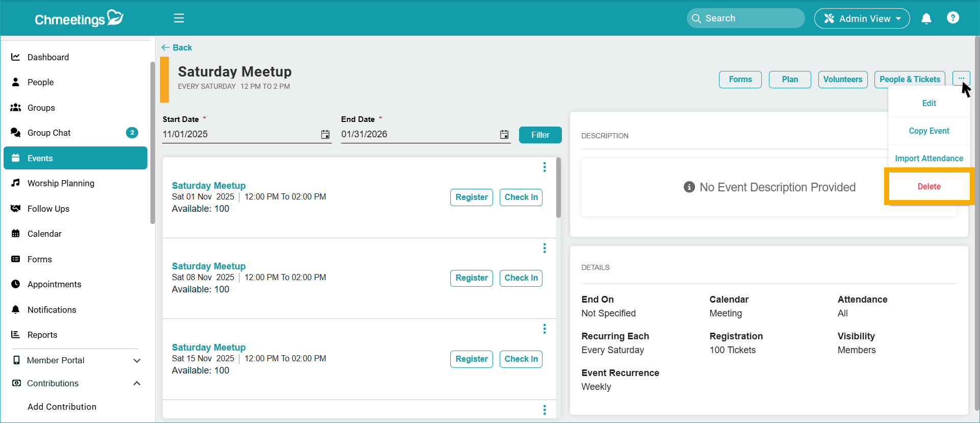Open the People & Tickets page

(x=909, y=80)
